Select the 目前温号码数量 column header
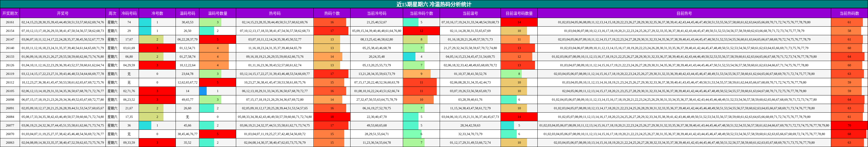The height and width of the screenshot is (147, 868). [519, 14]
